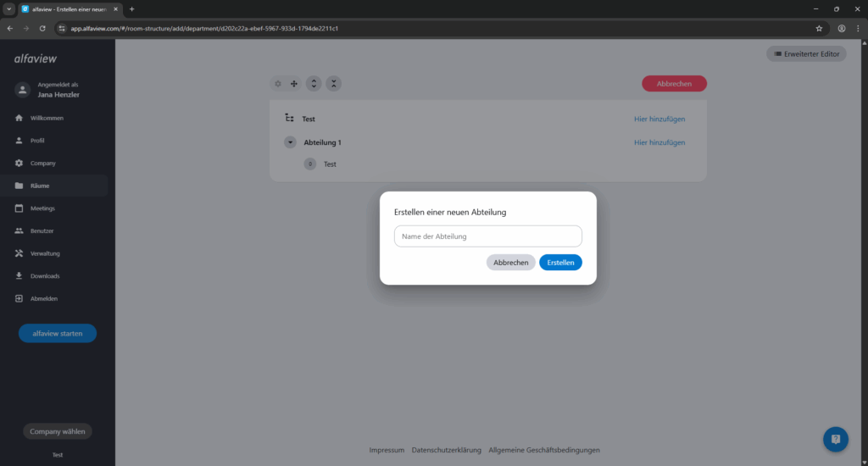Collapse all structure levels with toolbar button
Image resolution: width=868 pixels, height=466 pixels.
point(334,84)
